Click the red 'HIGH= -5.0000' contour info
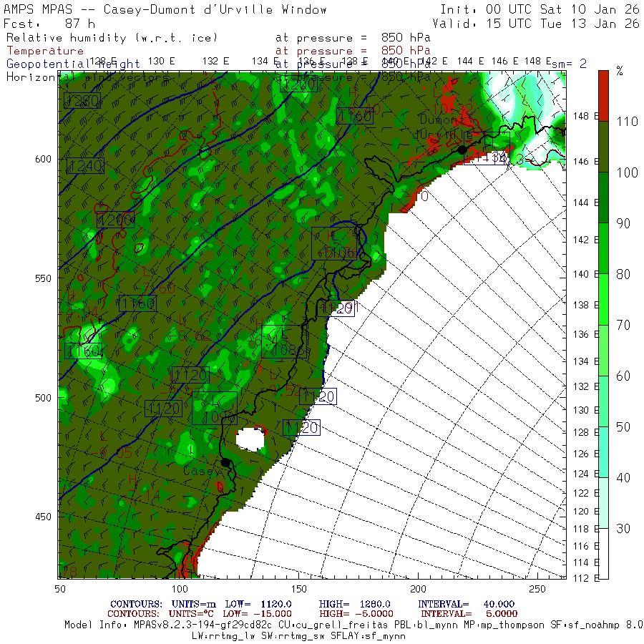Image resolution: width=644 pixels, height=644 pixels. (x=356, y=614)
